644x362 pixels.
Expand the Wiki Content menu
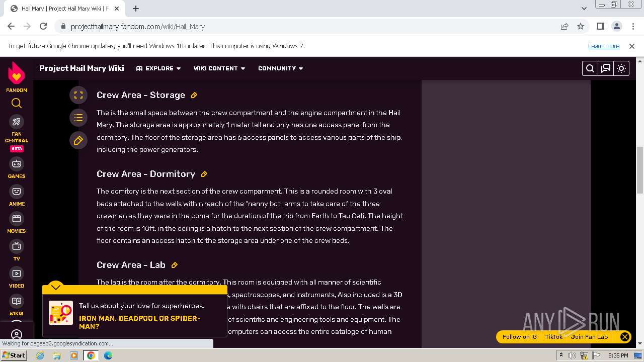[219, 68]
